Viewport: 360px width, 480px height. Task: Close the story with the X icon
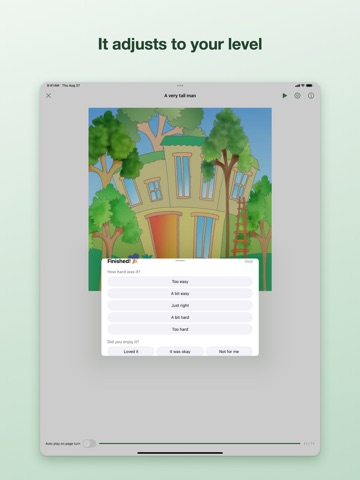pyautogui.click(x=48, y=96)
